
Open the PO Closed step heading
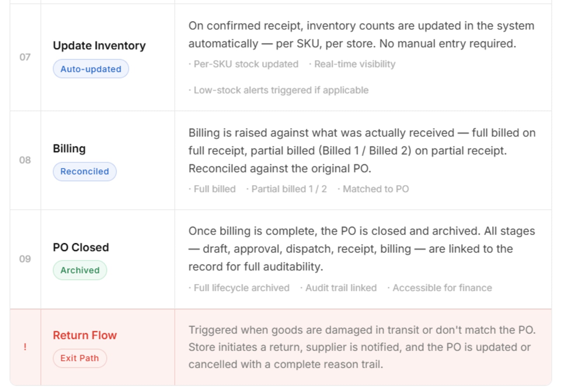tap(81, 248)
